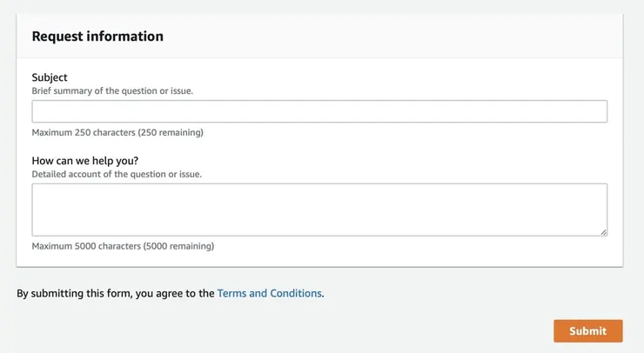Click the word 'Terms' in the agreement link

[x=231, y=294]
